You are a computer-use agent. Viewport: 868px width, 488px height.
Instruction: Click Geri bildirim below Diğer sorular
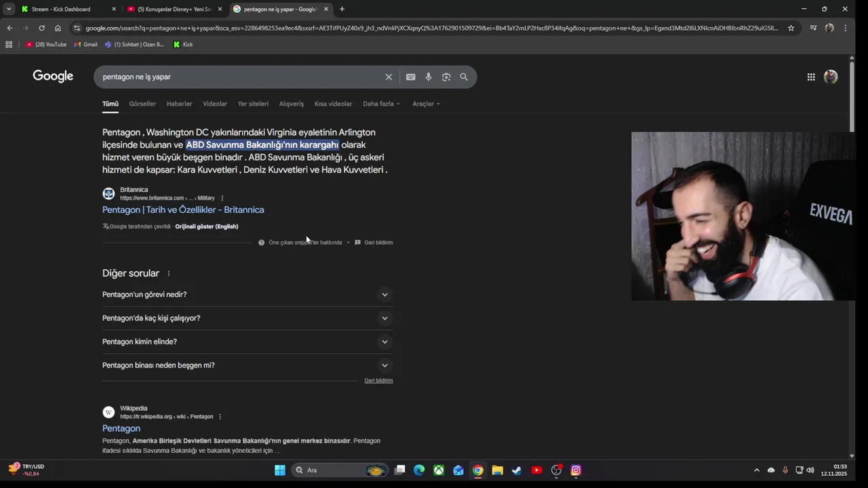[x=378, y=381]
